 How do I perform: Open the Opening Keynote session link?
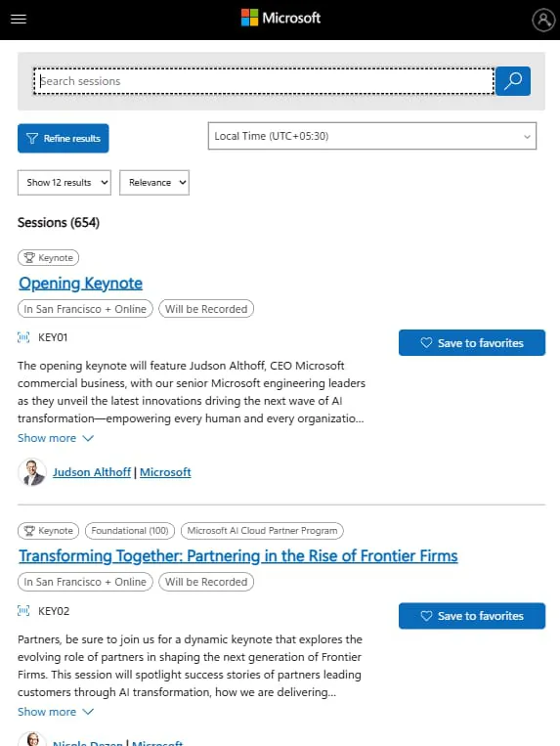point(80,284)
